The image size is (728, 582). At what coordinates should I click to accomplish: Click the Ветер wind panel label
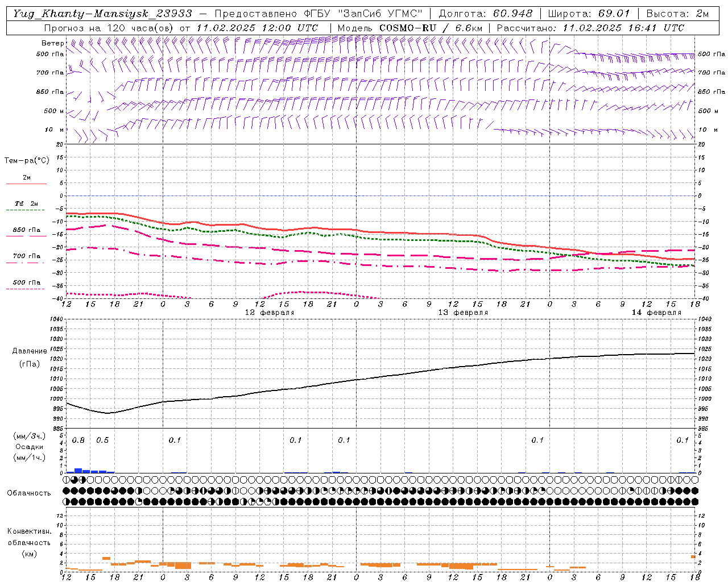pos(52,43)
